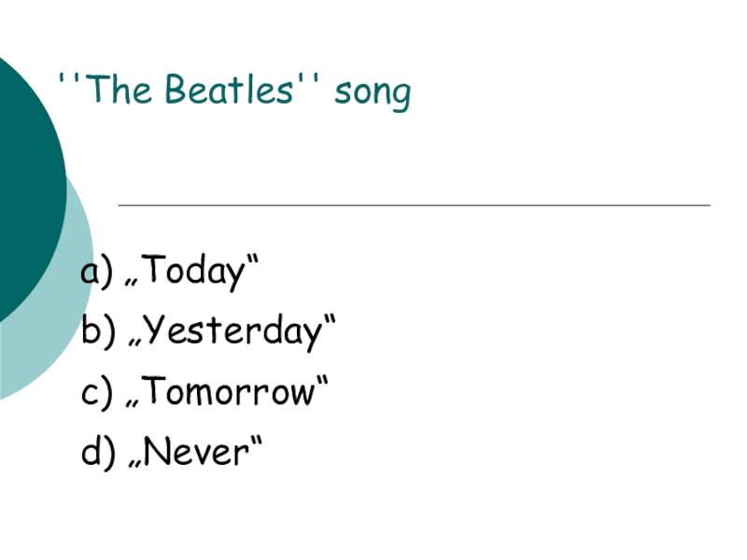Click the "d)" option letter

[x=97, y=453]
